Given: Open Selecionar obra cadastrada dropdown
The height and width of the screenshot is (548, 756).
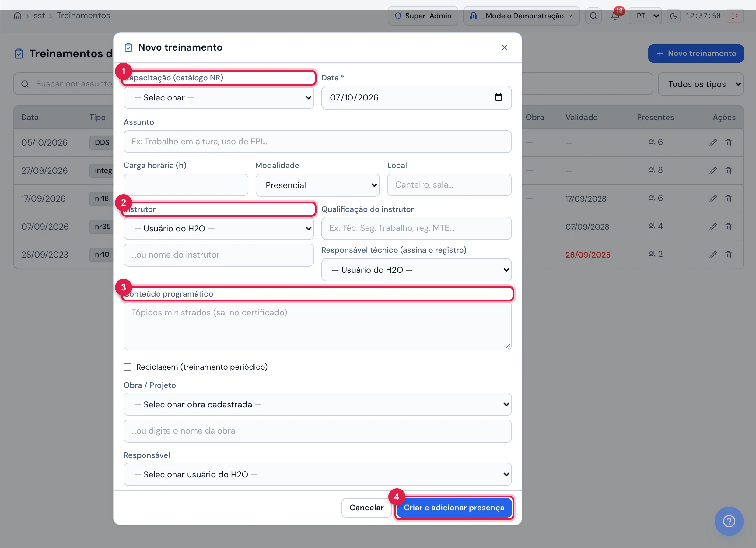Looking at the screenshot, I should click(x=317, y=404).
